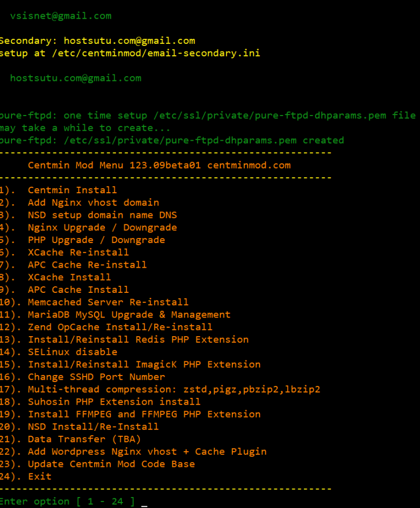This screenshot has width=420, height=508.
Task: Select Install FFMPEG and PHP Extension
Action: [144, 414]
